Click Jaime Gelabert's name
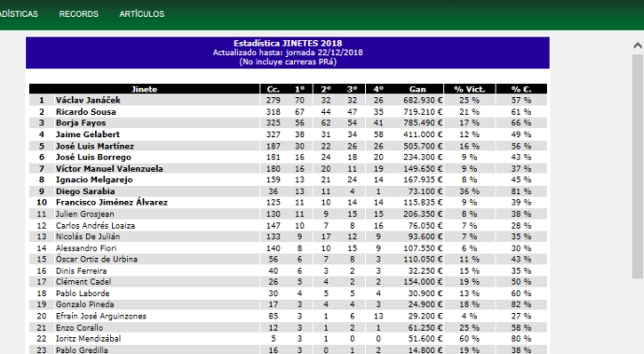This screenshot has width=644, height=354. coord(88,135)
